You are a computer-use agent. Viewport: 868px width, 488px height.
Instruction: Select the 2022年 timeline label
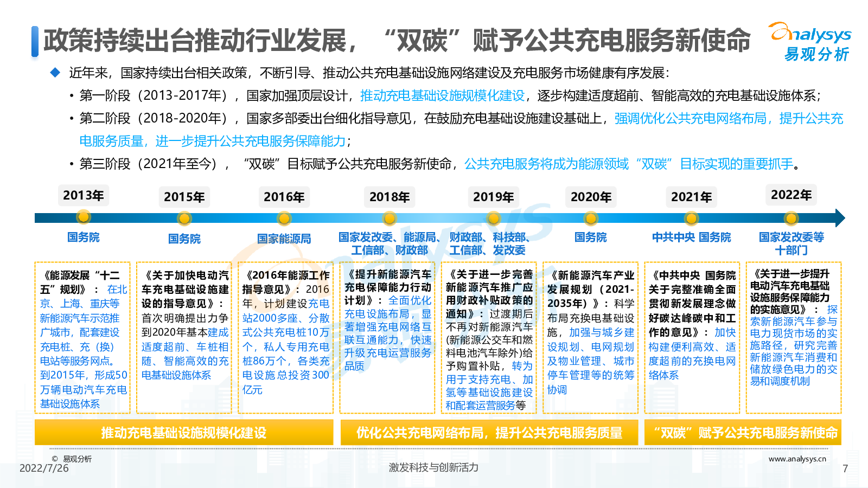click(x=792, y=195)
